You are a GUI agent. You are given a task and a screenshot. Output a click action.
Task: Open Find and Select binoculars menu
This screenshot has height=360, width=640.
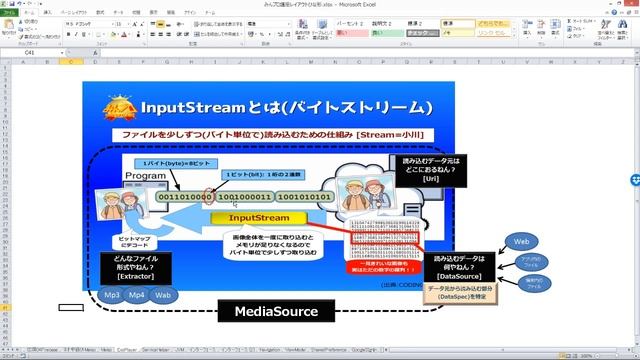tap(622, 29)
